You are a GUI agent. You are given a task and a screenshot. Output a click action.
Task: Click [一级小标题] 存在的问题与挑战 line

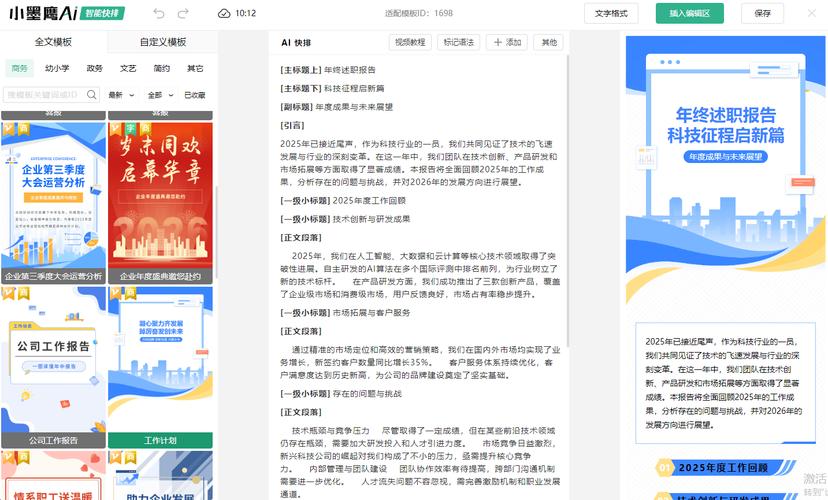pyautogui.click(x=341, y=393)
